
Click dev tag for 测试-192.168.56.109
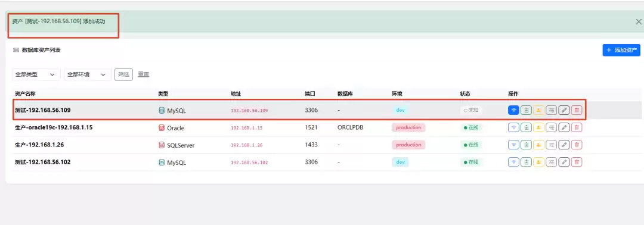tap(401, 110)
